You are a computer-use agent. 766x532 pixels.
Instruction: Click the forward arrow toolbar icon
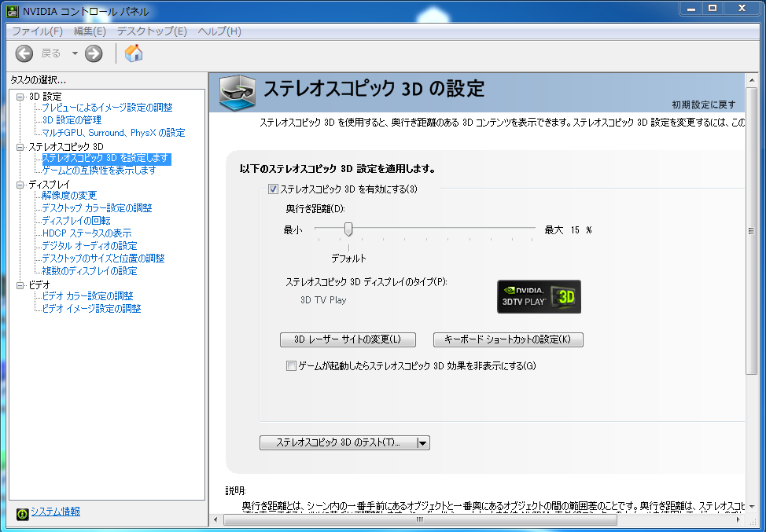click(x=94, y=53)
